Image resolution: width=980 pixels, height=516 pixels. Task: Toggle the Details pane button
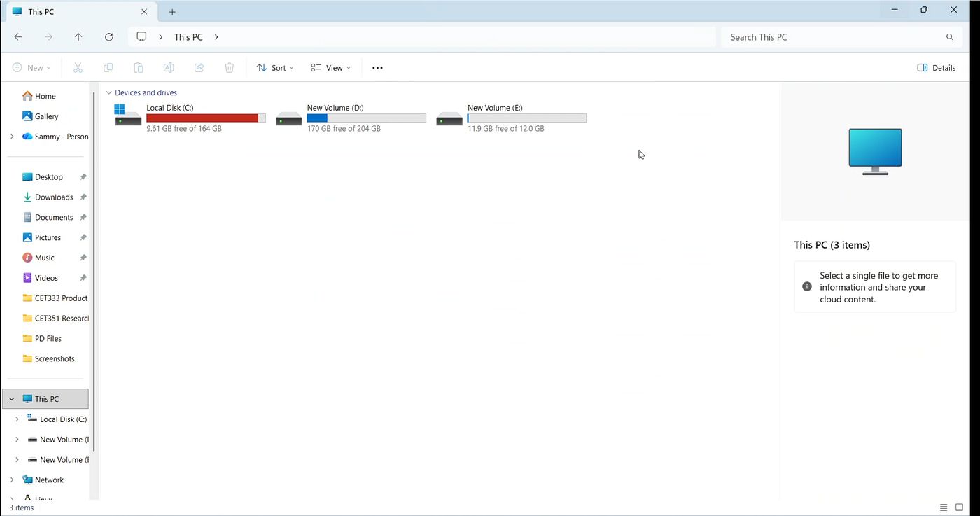(937, 68)
